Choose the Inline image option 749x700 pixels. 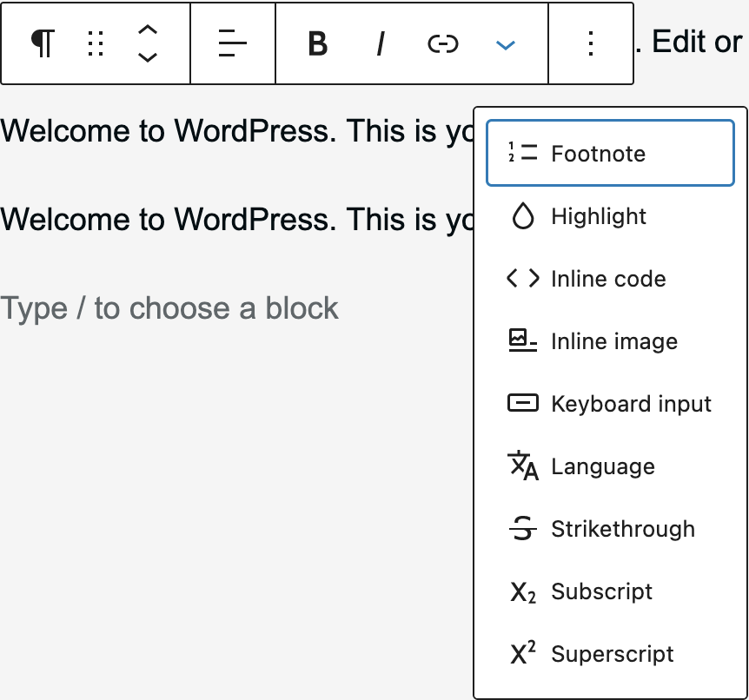pyautogui.click(x=610, y=341)
